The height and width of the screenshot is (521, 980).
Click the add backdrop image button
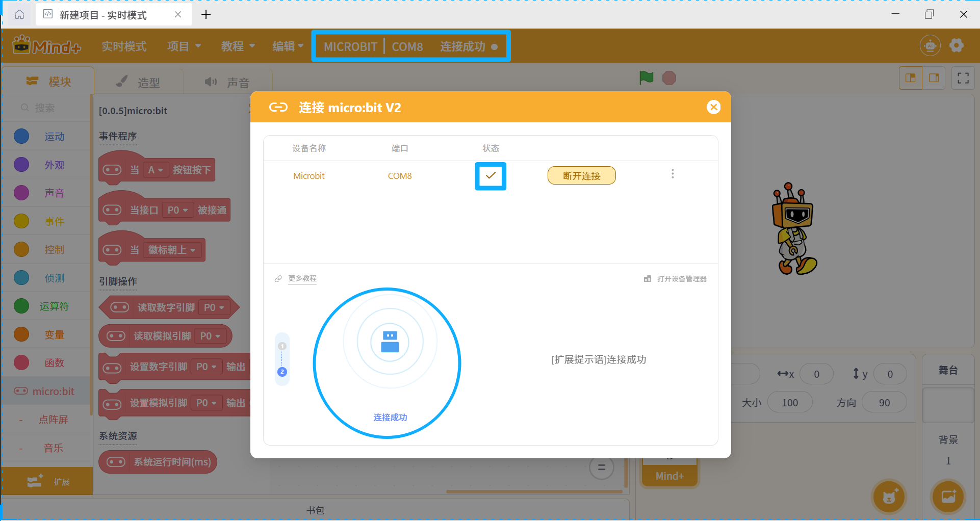(948, 496)
